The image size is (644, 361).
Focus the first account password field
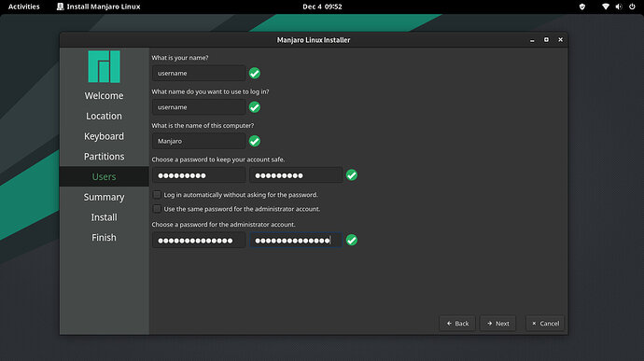point(199,175)
